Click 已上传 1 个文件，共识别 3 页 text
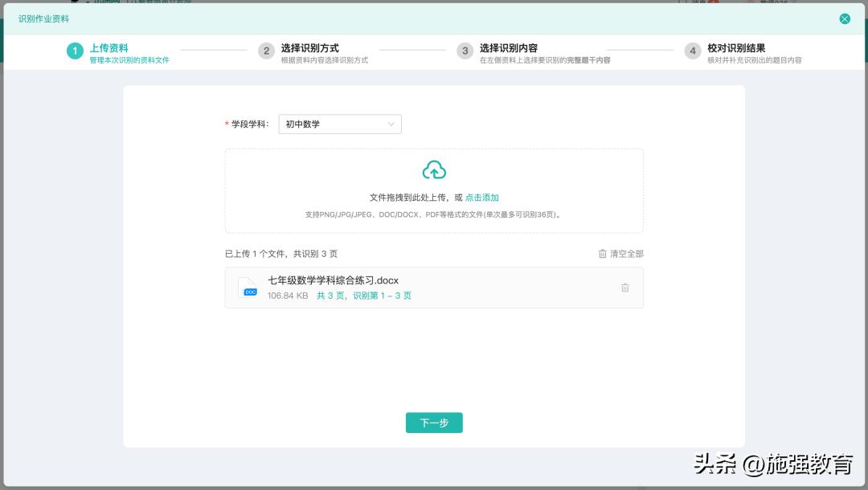868x490 pixels. click(281, 254)
